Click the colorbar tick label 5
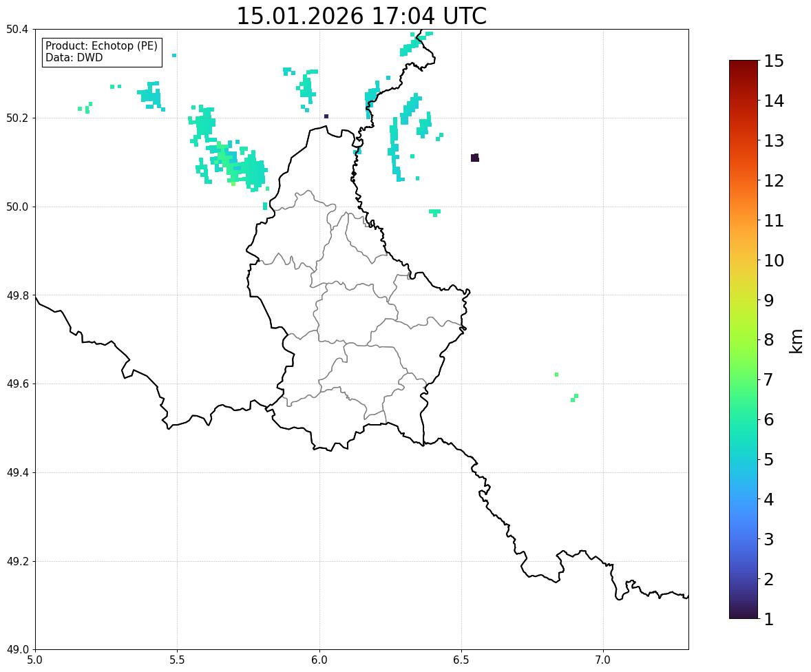 769,459
